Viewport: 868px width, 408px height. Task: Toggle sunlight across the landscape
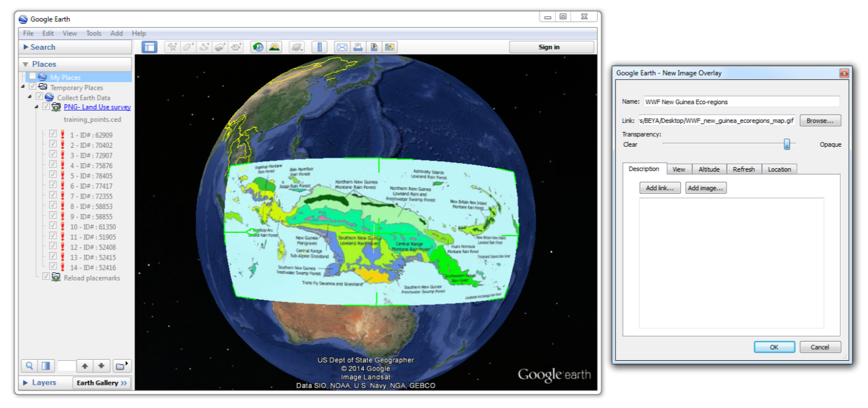pos(274,47)
